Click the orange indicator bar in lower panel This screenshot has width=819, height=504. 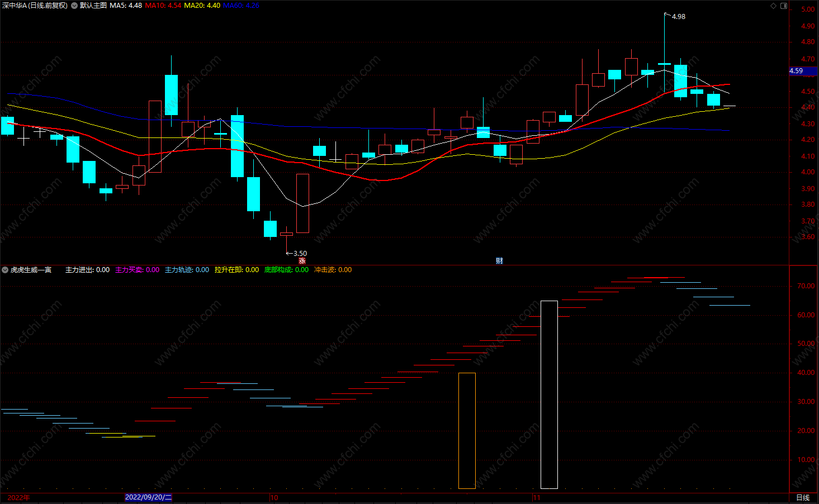(x=467, y=431)
